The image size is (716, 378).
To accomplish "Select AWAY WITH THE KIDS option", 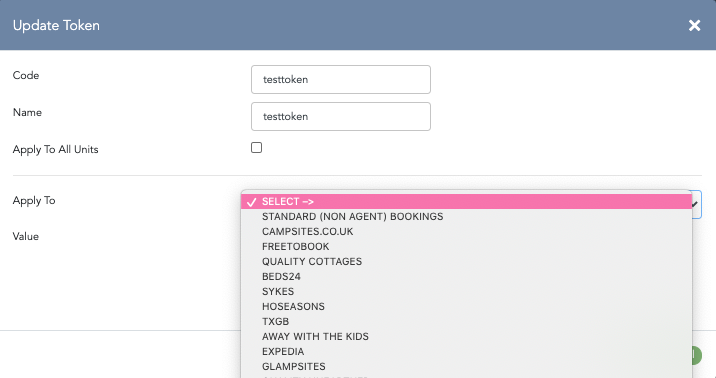I will [x=467, y=337].
